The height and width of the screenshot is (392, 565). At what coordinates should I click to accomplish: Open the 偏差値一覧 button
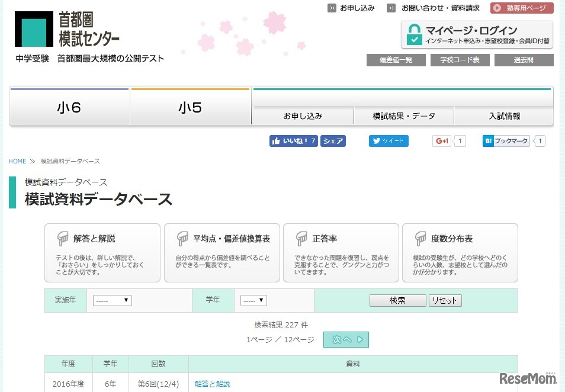(396, 60)
